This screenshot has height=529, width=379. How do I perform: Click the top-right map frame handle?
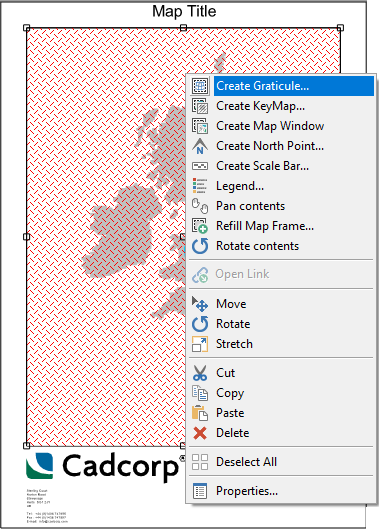point(340,28)
